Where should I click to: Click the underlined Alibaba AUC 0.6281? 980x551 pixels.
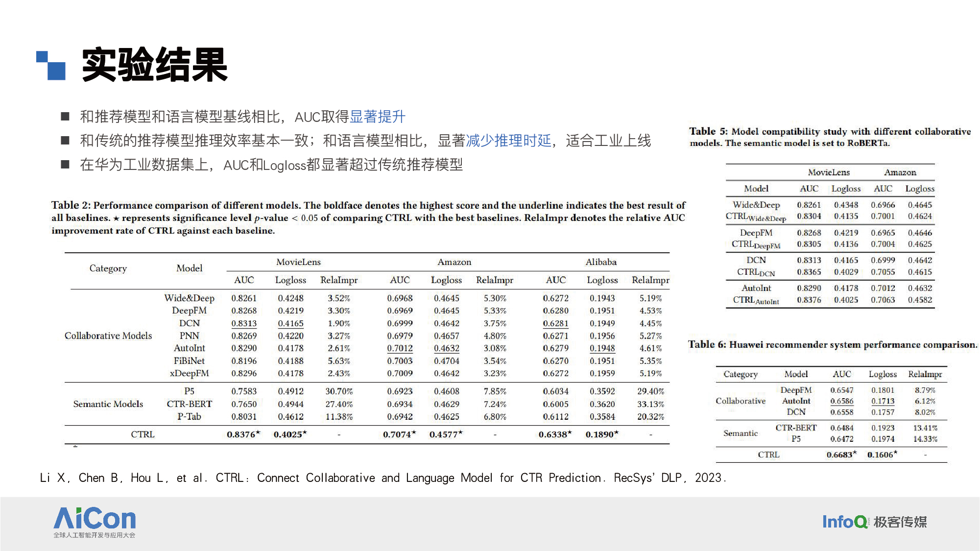pos(555,323)
